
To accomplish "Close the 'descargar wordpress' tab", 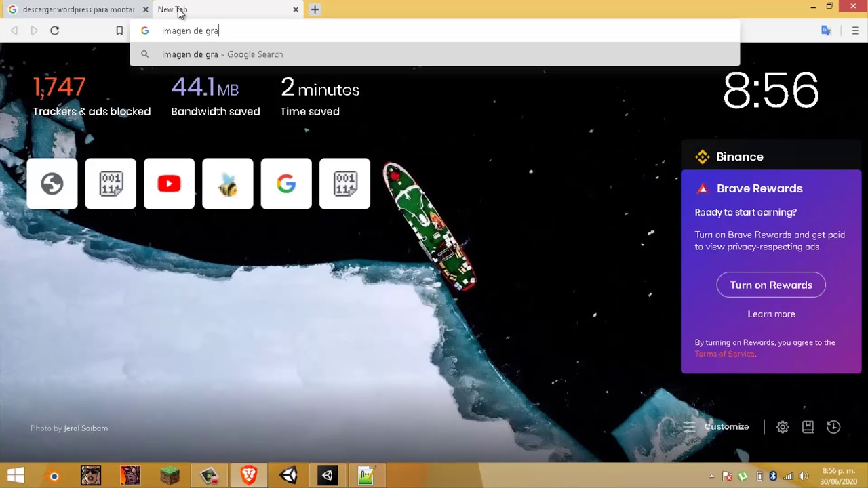I will tap(145, 9).
